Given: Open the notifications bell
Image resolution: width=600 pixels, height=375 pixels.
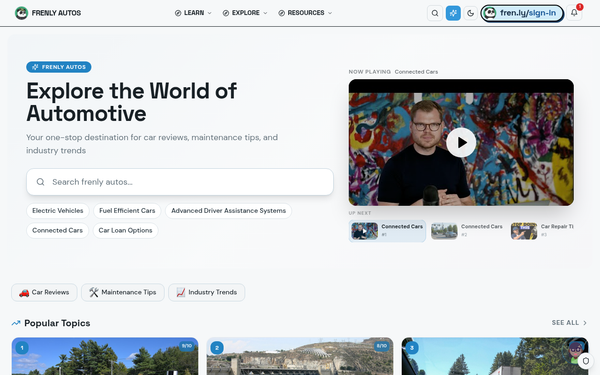Looking at the screenshot, I should tap(574, 13).
